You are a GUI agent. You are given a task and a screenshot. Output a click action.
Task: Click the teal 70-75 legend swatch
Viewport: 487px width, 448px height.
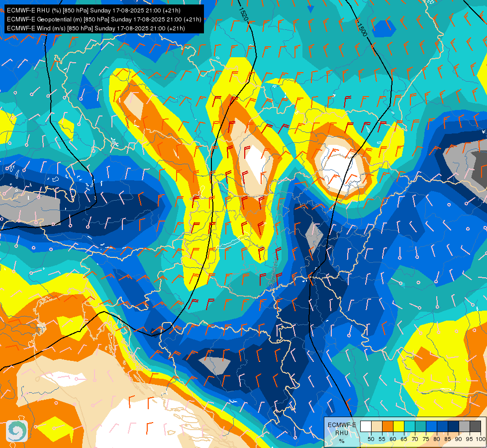[420, 426]
